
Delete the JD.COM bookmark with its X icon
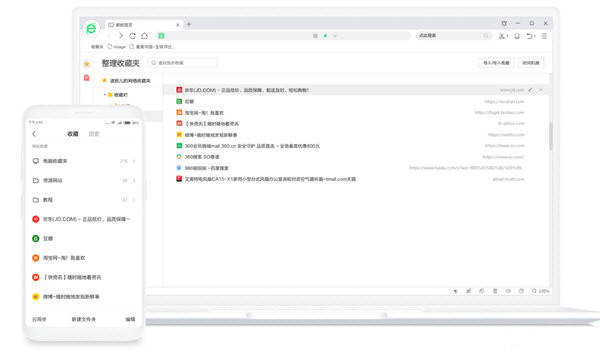[x=541, y=90]
